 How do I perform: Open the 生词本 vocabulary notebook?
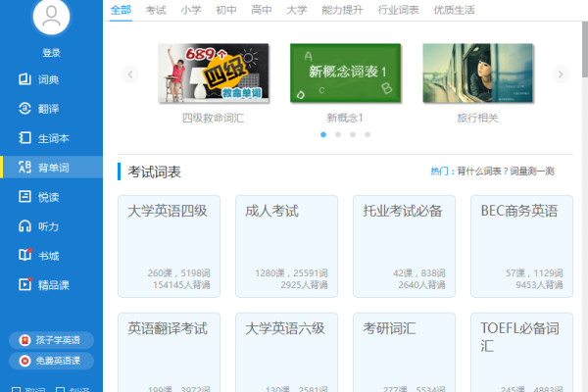51,138
